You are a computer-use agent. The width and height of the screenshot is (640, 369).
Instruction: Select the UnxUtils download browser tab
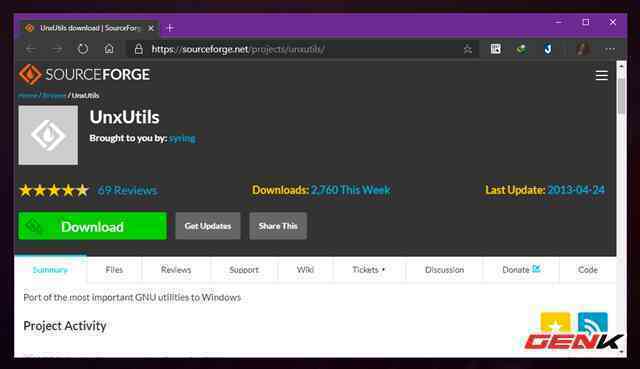[x=89, y=28]
